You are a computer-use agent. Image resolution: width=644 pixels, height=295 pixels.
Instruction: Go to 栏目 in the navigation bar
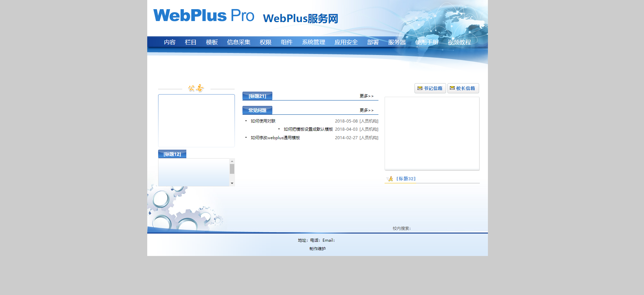coord(190,42)
